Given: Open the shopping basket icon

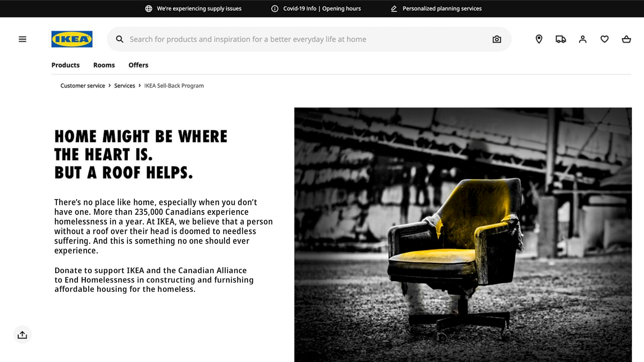Looking at the screenshot, I should click(x=626, y=39).
